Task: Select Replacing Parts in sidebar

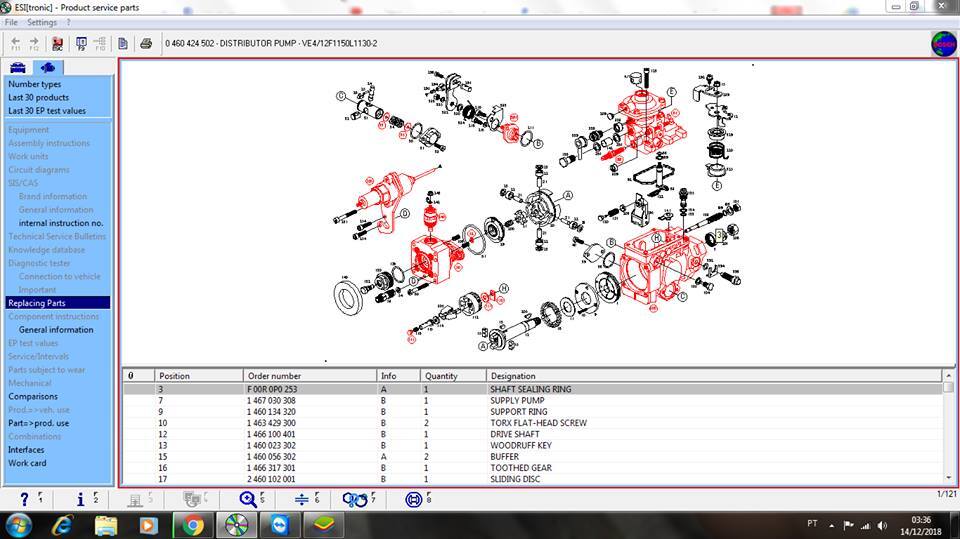Action: [58, 303]
